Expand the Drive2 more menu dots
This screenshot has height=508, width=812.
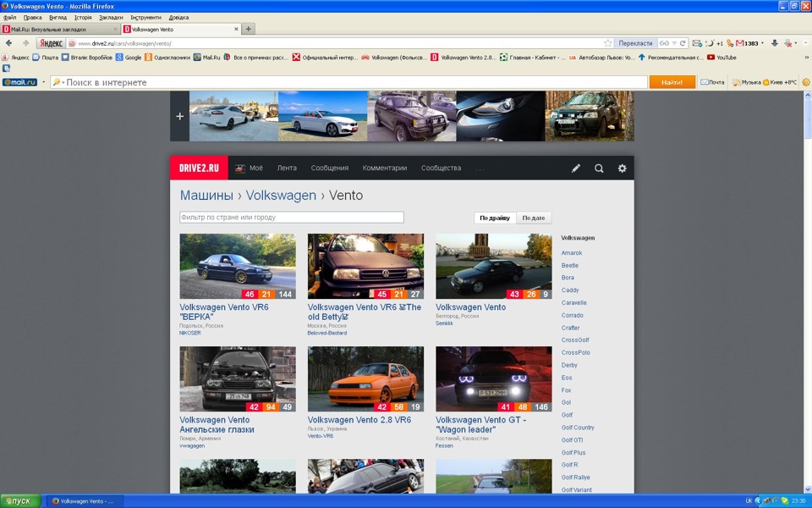click(480, 168)
